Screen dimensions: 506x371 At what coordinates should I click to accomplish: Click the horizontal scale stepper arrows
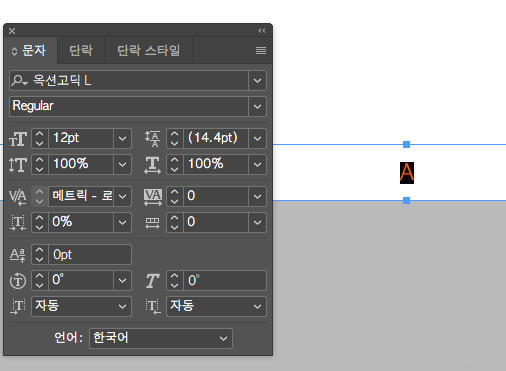(x=175, y=164)
